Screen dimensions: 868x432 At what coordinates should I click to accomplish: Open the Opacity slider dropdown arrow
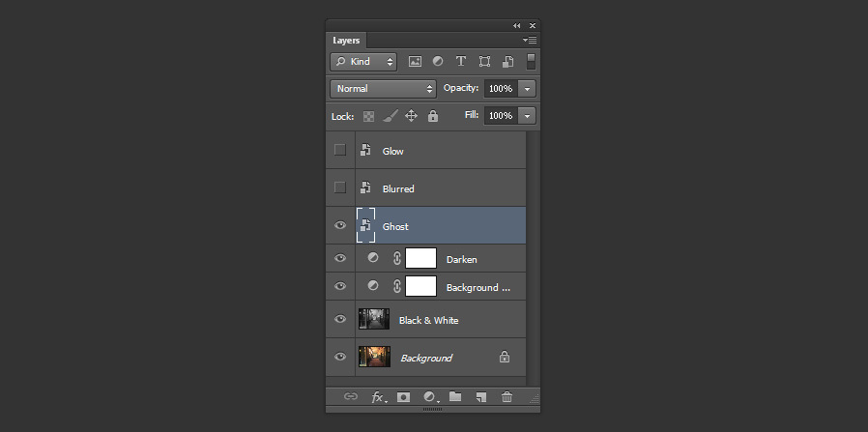coord(528,89)
